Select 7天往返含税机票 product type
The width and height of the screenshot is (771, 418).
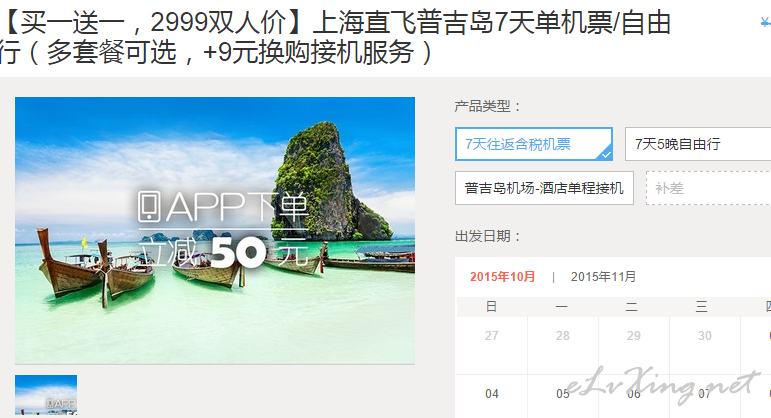coord(534,144)
